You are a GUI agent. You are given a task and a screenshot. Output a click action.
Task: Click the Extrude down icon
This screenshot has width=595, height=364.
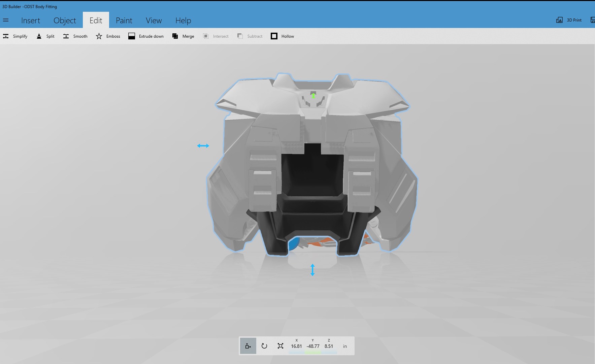pyautogui.click(x=132, y=36)
